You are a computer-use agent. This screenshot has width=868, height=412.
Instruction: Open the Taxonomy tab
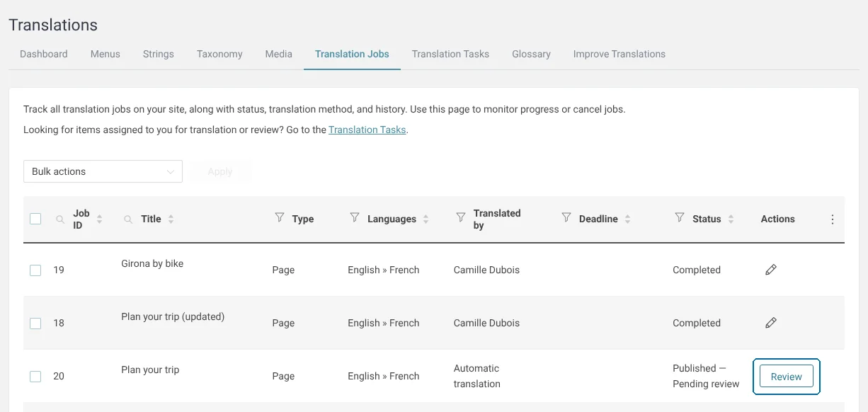219,54
